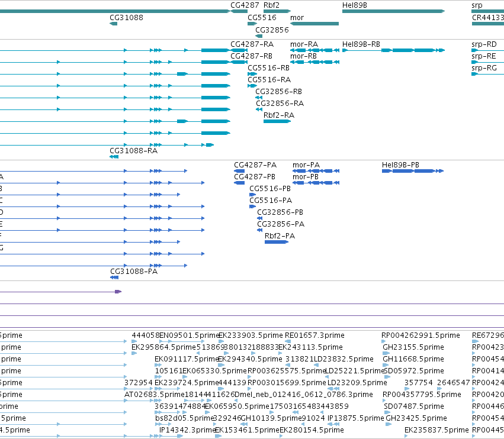Select EST EK091117.5prime
Image resolution: width=504 pixels, height=439 pixels.
pyautogui.click(x=187, y=359)
